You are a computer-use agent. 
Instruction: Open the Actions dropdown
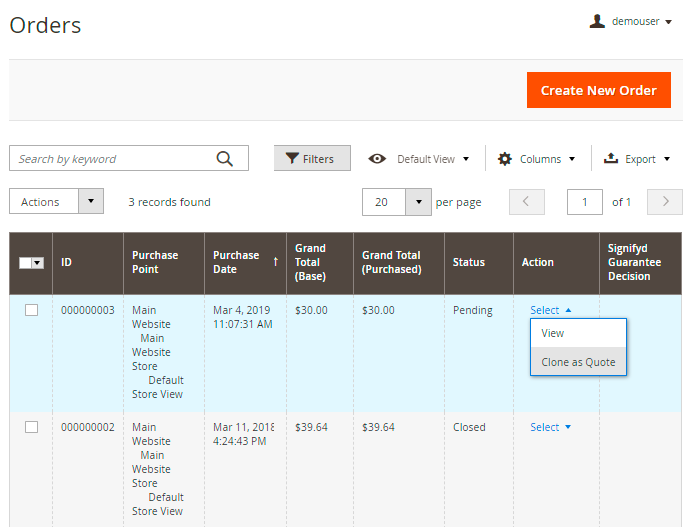pyautogui.click(x=56, y=202)
